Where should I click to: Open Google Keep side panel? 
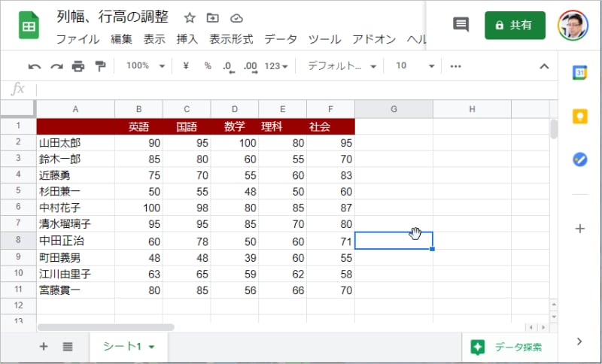579,117
